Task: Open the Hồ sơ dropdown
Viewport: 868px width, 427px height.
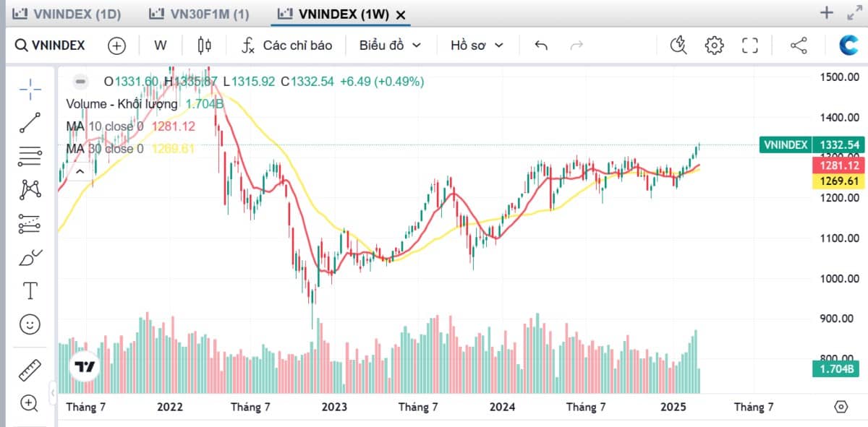Action: [x=477, y=46]
